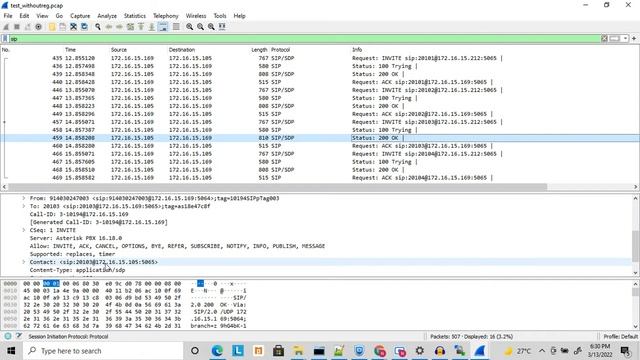This screenshot has height=360, width=640.
Task: Open the Analyze menu
Action: (107, 16)
